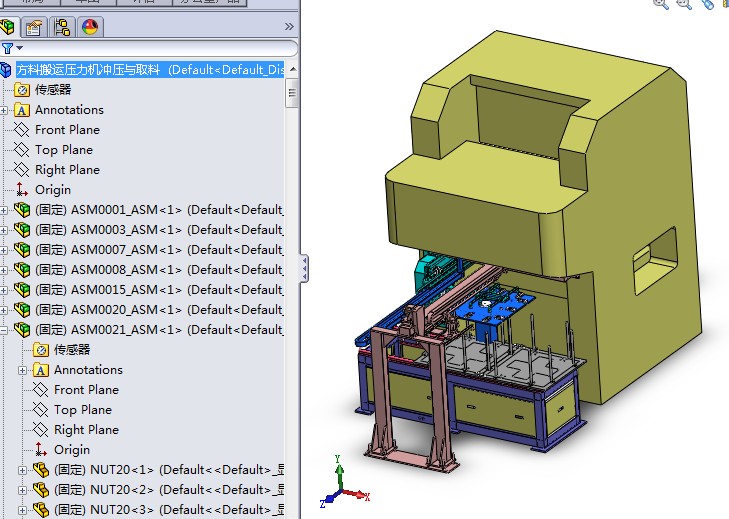
Task: Select the top-level Top Plane
Action: pyautogui.click(x=64, y=150)
